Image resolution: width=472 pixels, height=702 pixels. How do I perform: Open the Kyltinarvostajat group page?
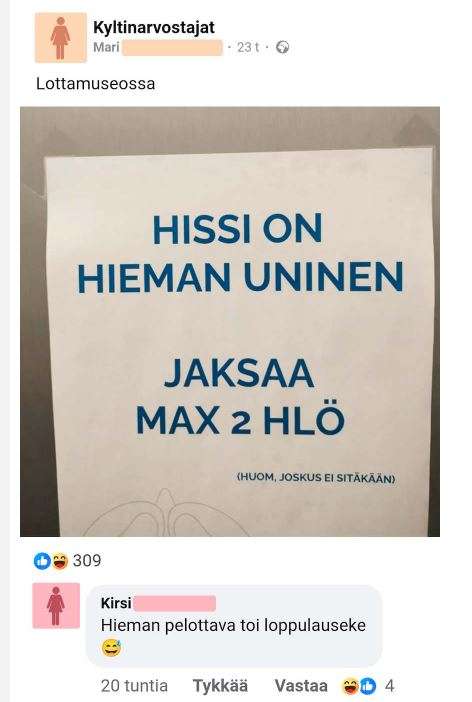154,27
